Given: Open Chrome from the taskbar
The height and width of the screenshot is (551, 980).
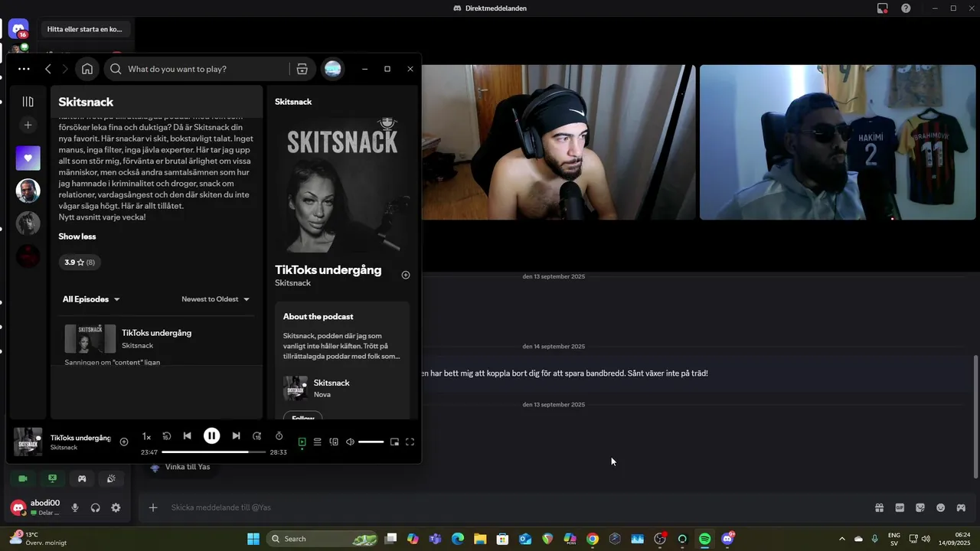Looking at the screenshot, I should [x=593, y=539].
